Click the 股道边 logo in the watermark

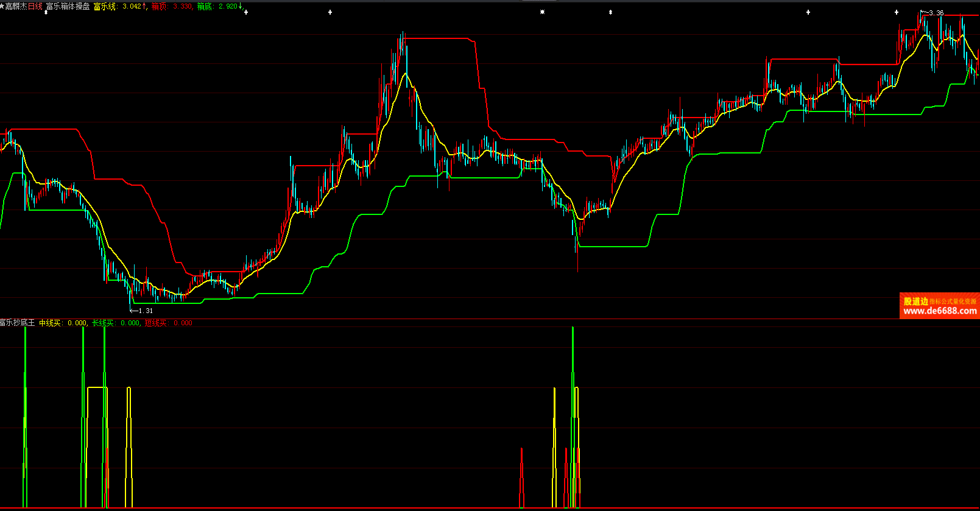[915, 301]
